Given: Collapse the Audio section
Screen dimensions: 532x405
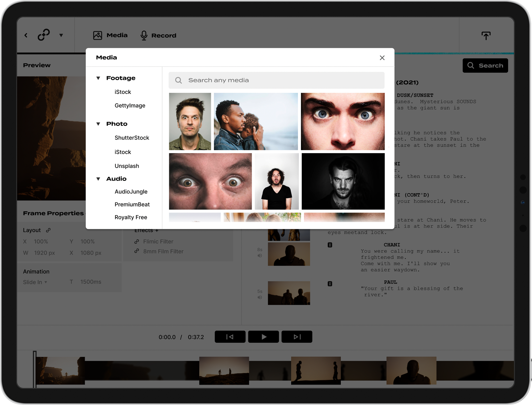Looking at the screenshot, I should click(98, 179).
